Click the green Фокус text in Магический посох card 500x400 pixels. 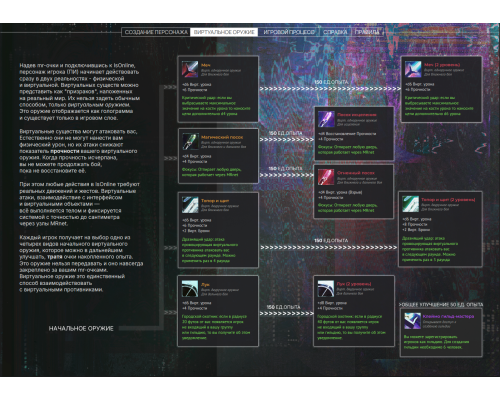click(x=211, y=172)
